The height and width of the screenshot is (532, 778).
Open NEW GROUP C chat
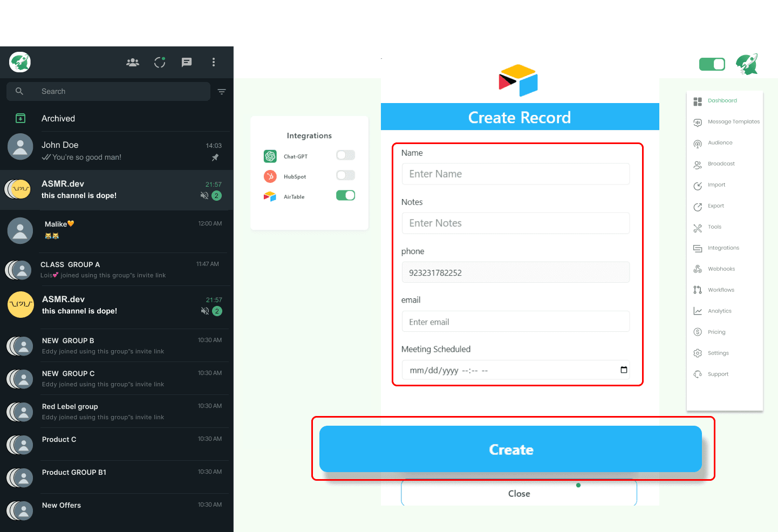click(x=117, y=378)
